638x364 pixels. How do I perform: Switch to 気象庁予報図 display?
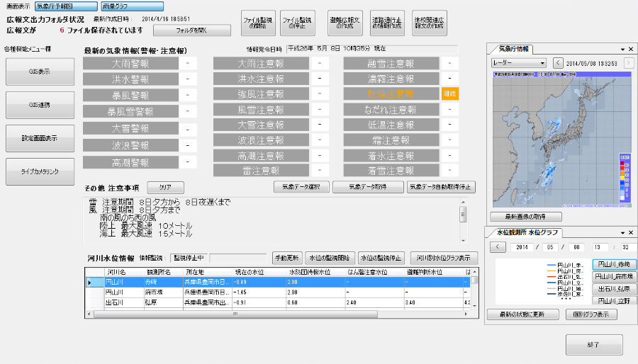pyautogui.click(x=66, y=6)
